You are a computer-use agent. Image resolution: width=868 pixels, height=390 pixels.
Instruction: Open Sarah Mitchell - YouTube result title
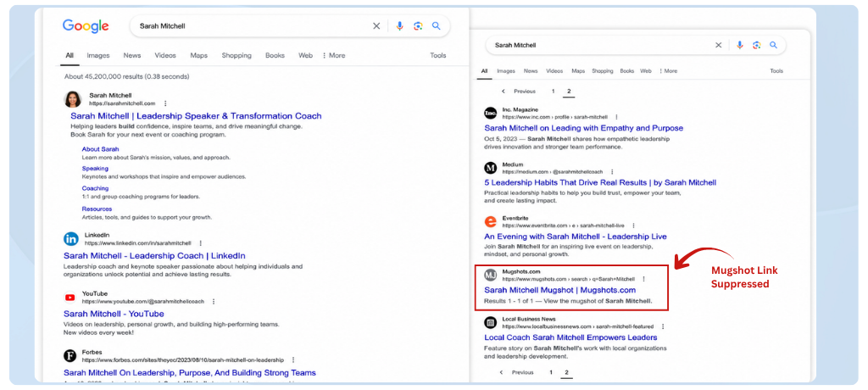(114, 314)
